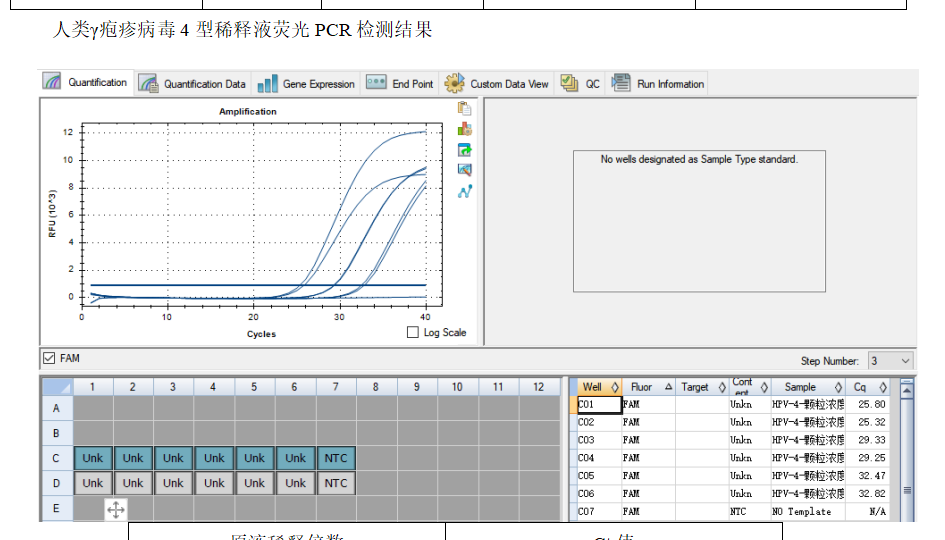
Task: Select well D2 Unk in plate
Action: (133, 483)
